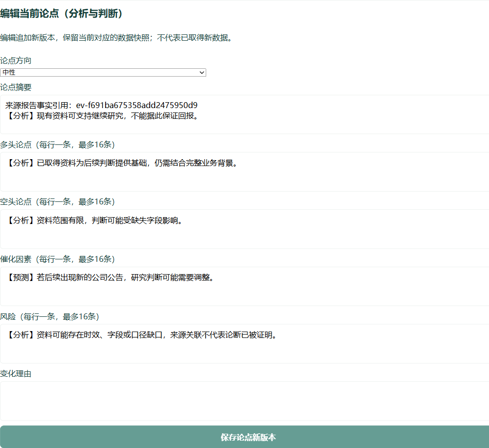Screen dimensions: 489x448
Task: Click the 论点摘要 label
Action: click(x=16, y=87)
